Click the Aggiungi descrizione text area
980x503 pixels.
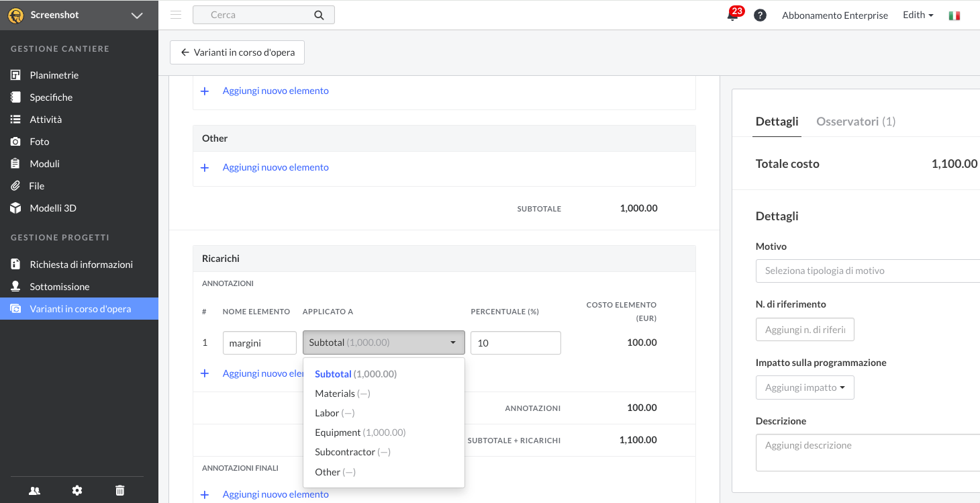(x=868, y=453)
